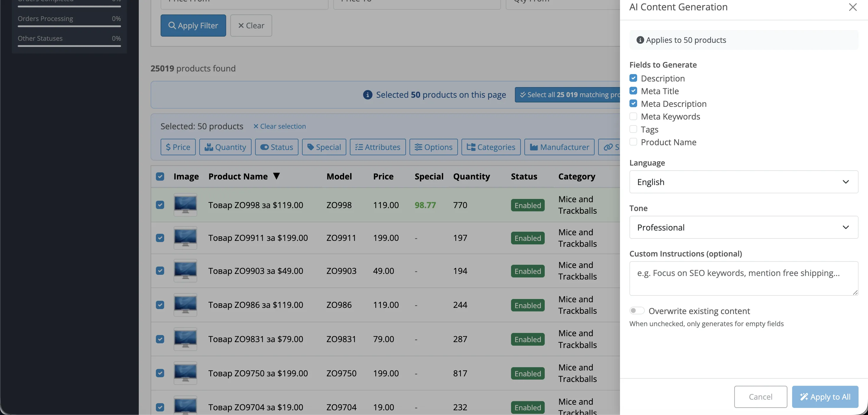Open the Price bulk edit action

coord(178,147)
